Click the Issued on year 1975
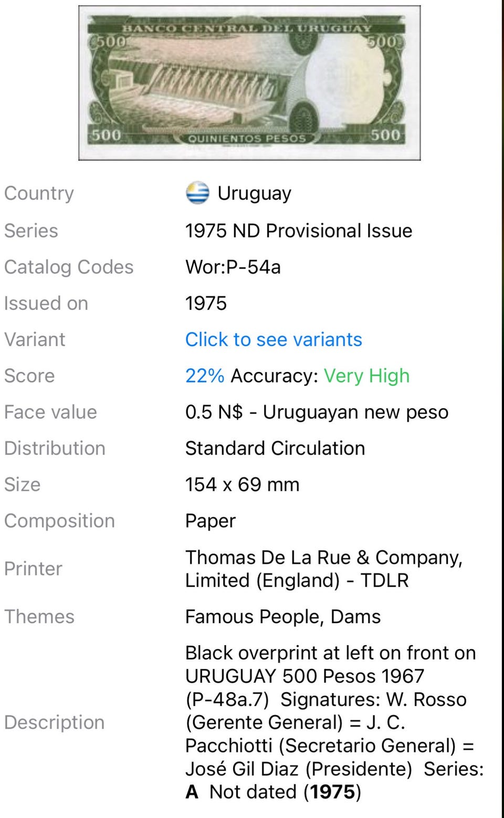504x818 pixels. 206,303
